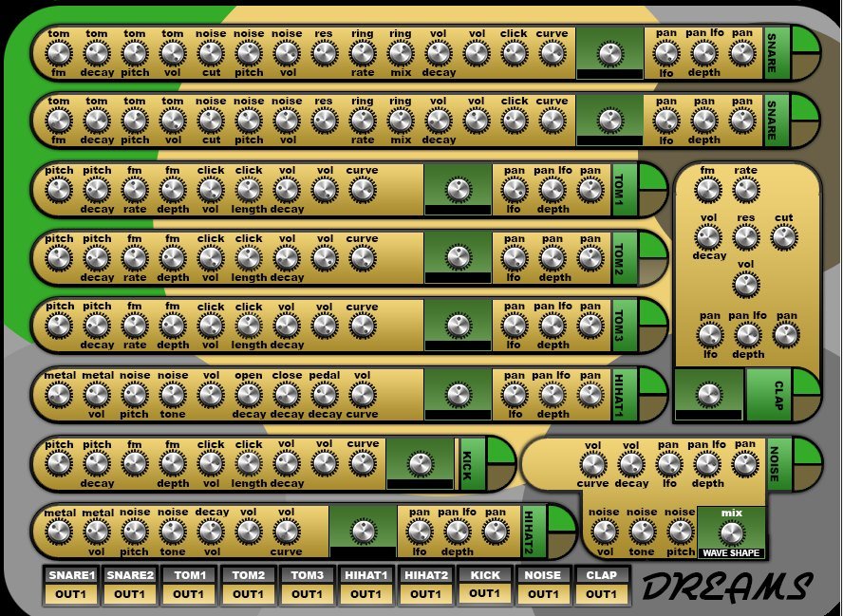Image resolution: width=843 pixels, height=616 pixels.
Task: Click the vertical TOM3 label button
Action: click(x=625, y=326)
